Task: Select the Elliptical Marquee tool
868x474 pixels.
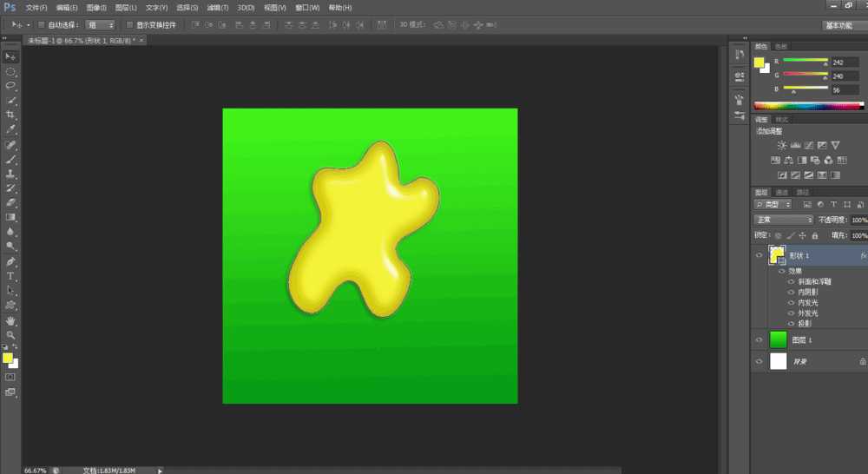Action: tap(10, 72)
